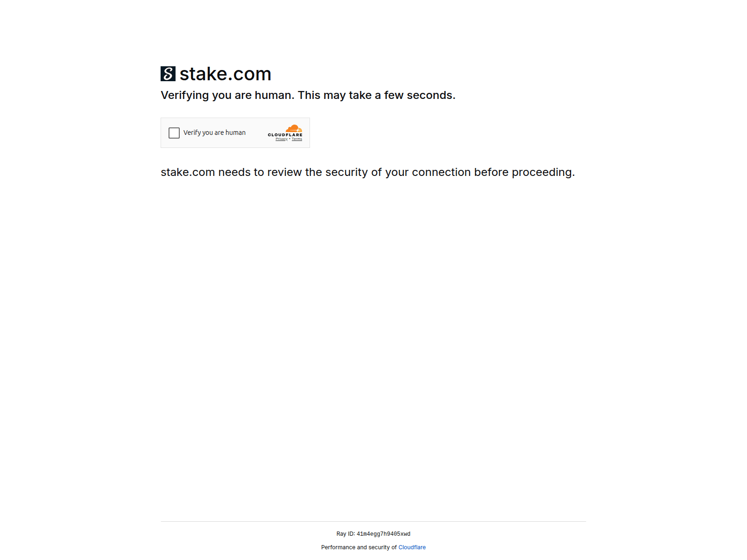Follow the blue Cloudflare footer link

pyautogui.click(x=412, y=547)
